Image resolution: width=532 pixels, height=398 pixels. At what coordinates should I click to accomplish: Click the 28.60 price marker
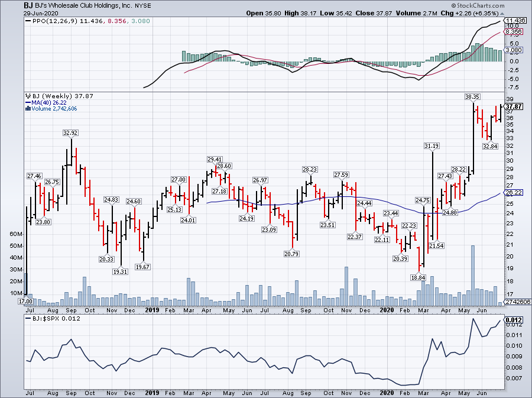click(x=224, y=166)
